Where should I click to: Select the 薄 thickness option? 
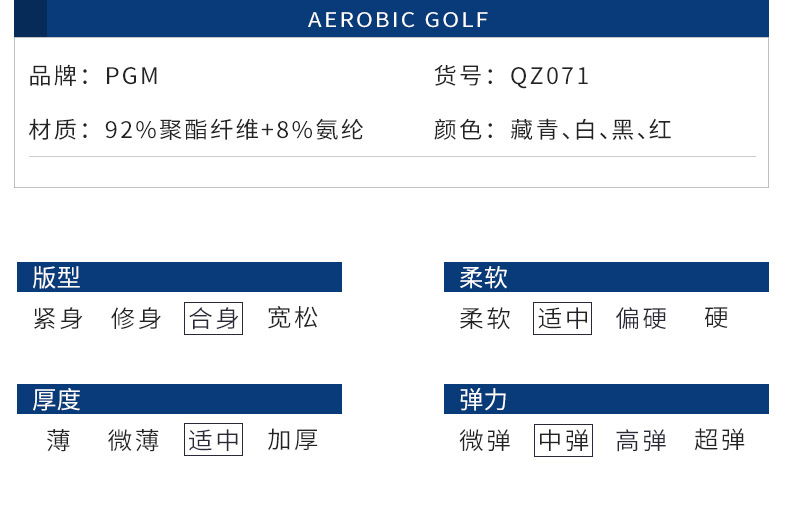(x=58, y=440)
